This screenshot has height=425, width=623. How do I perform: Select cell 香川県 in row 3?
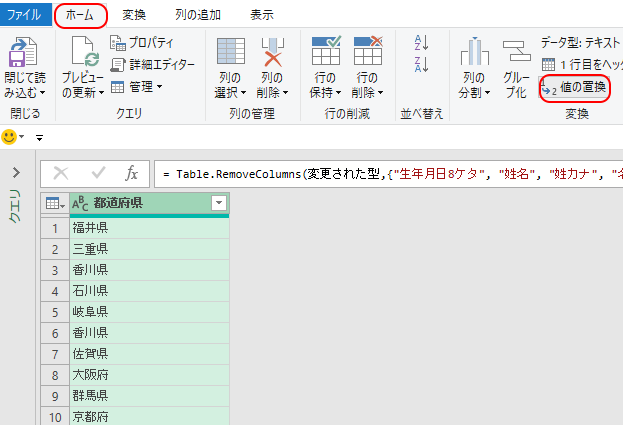point(149,270)
